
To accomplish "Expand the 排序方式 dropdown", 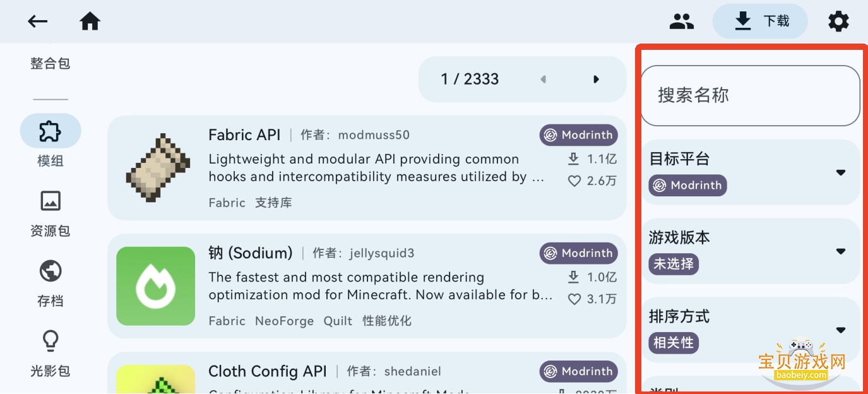I will tap(840, 330).
